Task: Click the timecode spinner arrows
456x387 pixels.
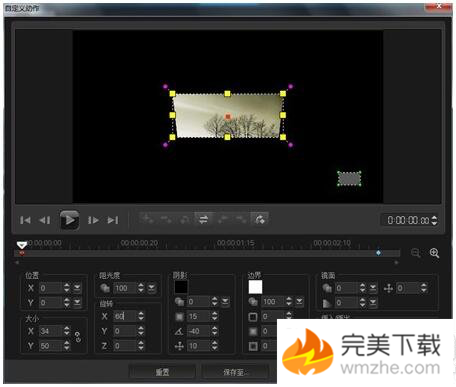Action: tap(434, 220)
